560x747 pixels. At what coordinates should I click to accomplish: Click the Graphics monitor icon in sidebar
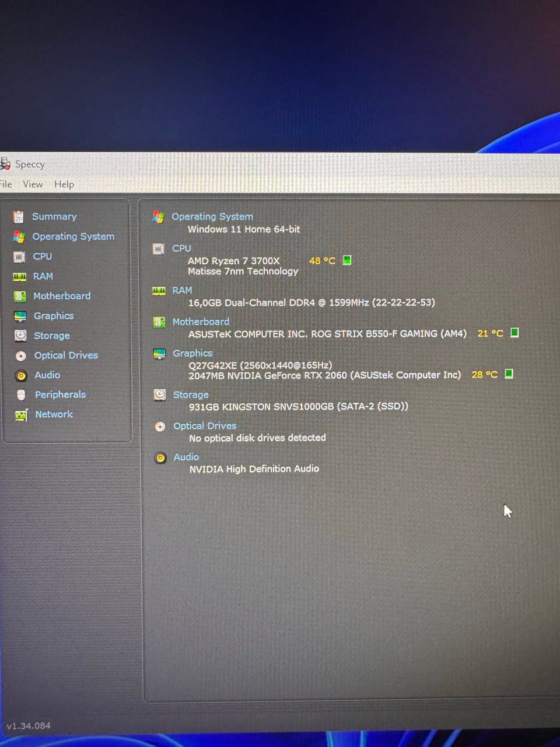tap(20, 316)
